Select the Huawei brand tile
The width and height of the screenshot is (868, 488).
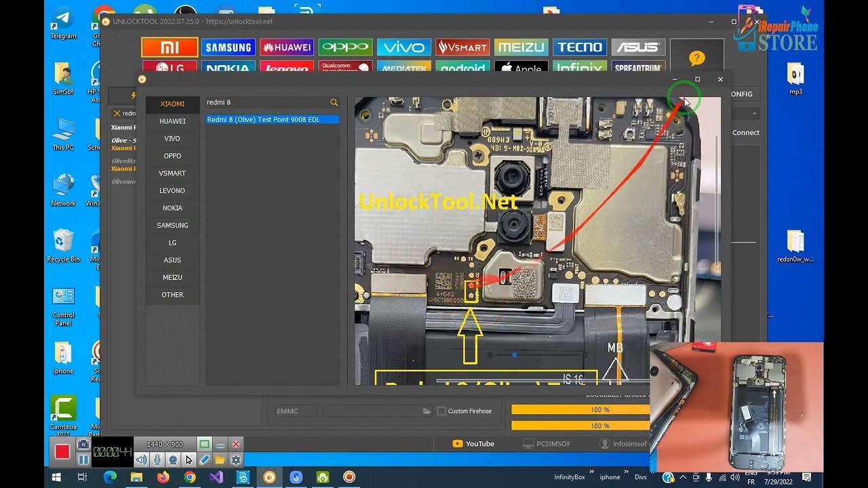click(287, 47)
